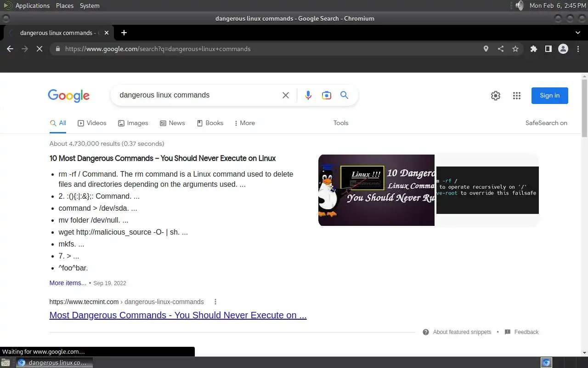This screenshot has width=588, height=368.
Task: Open the More items... link
Action: pos(68,283)
